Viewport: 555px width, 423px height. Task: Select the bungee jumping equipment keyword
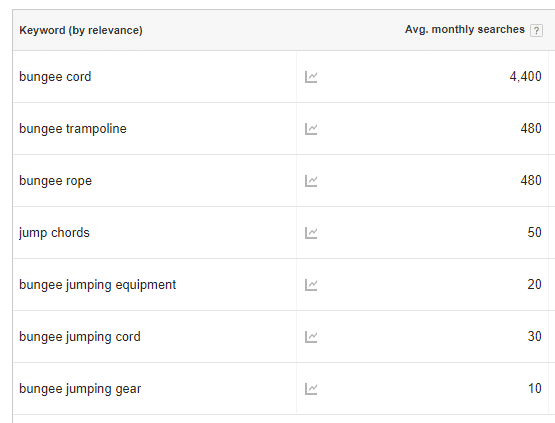[97, 285]
